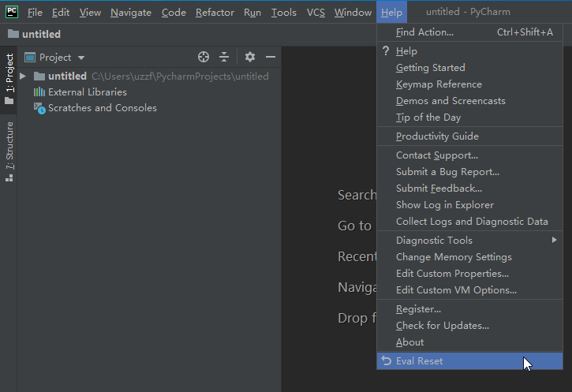This screenshot has width=572, height=392.
Task: Click the project path C:\Users\uzzf\PycharmProjects\untitled
Action: [180, 77]
